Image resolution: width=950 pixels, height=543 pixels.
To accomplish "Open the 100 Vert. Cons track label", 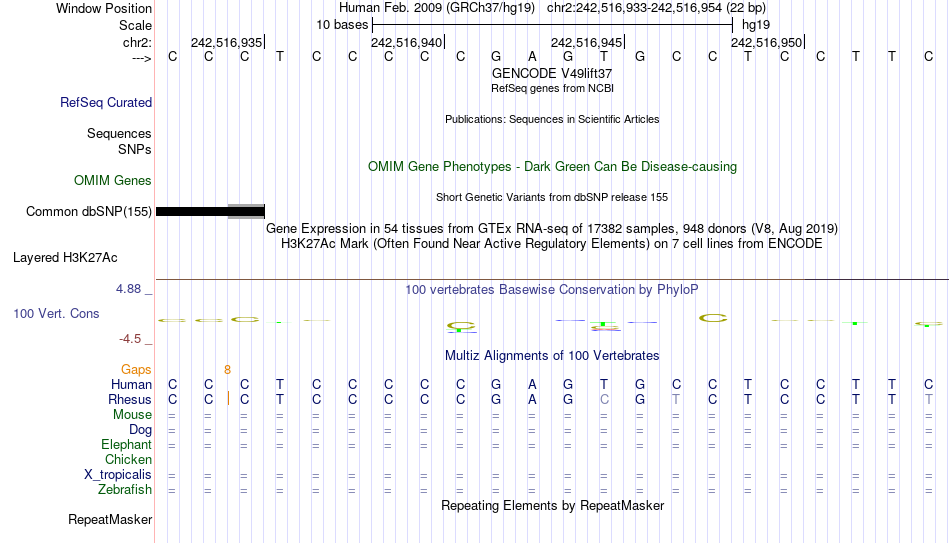I will (x=56, y=313).
